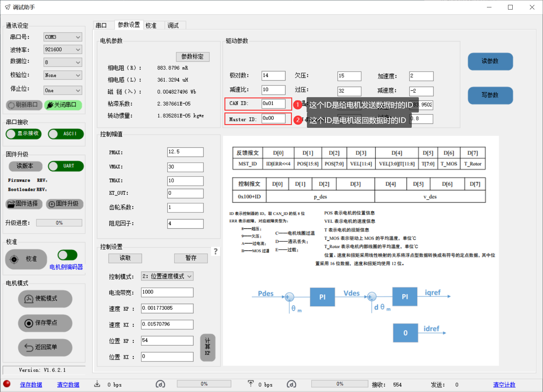
Task: Expand the 控制模式 dropdown
Action: [167, 276]
